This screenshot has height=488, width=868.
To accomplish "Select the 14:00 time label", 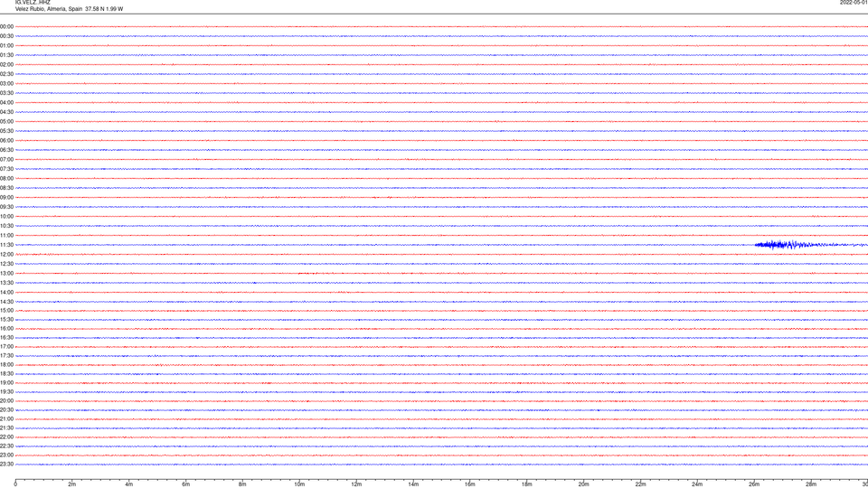I will [x=6, y=292].
